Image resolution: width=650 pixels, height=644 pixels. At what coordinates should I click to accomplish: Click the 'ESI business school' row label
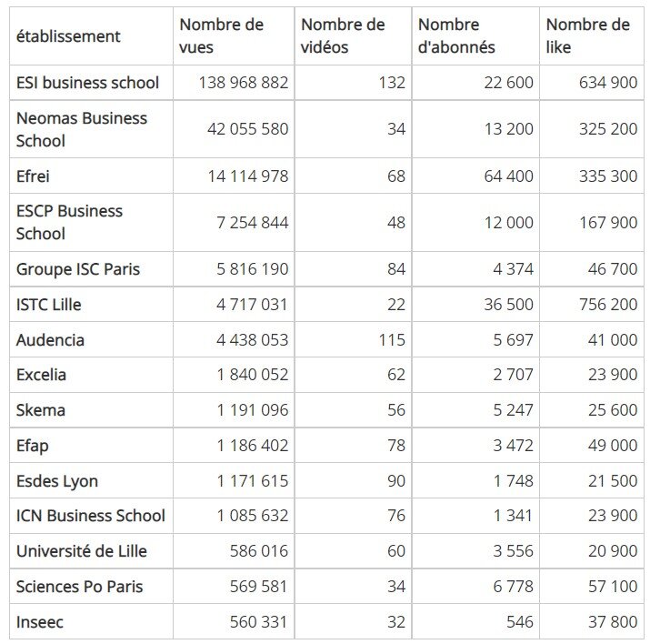click(87, 83)
